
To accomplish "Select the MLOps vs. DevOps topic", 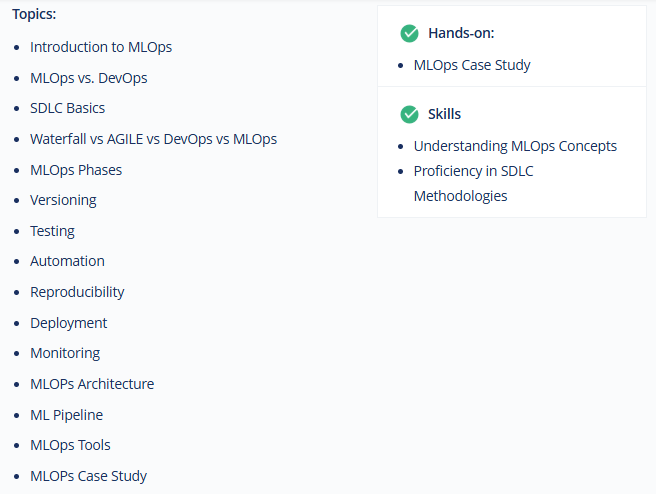I will [89, 78].
